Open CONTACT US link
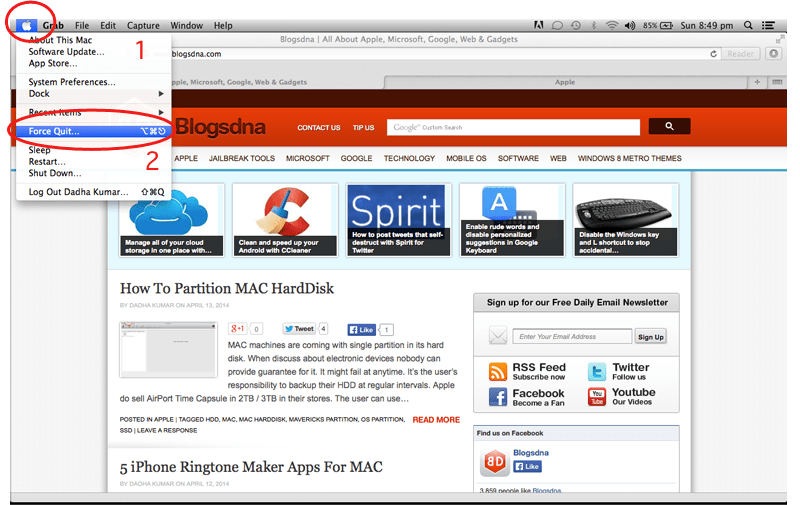800x505 pixels. pyautogui.click(x=318, y=128)
